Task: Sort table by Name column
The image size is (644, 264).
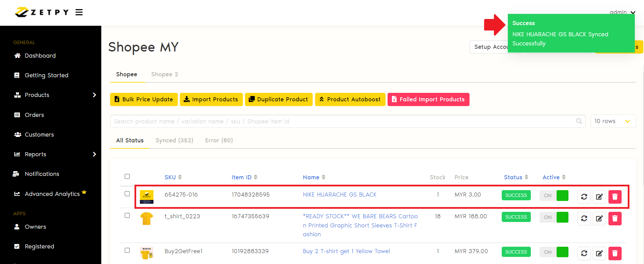Action: [x=314, y=177]
